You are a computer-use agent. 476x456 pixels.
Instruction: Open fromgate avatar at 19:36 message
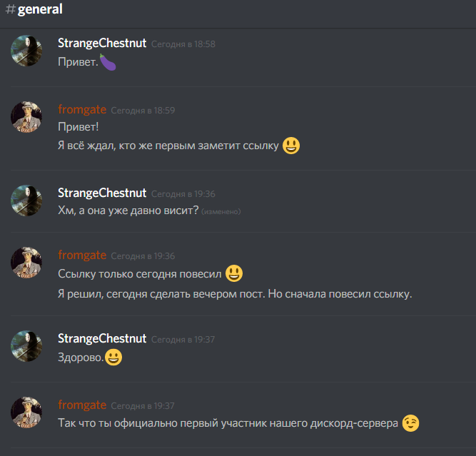26,263
